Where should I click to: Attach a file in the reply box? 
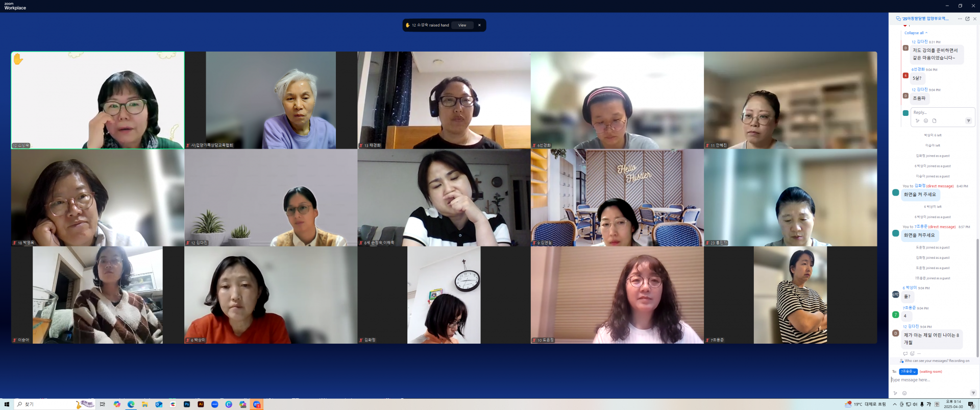(935, 121)
